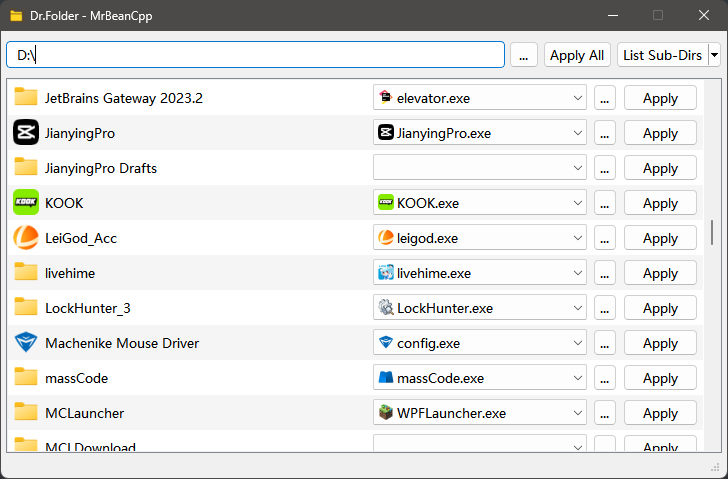The image size is (728, 479).
Task: Browse icon file for MCLauncher row
Action: 604,413
